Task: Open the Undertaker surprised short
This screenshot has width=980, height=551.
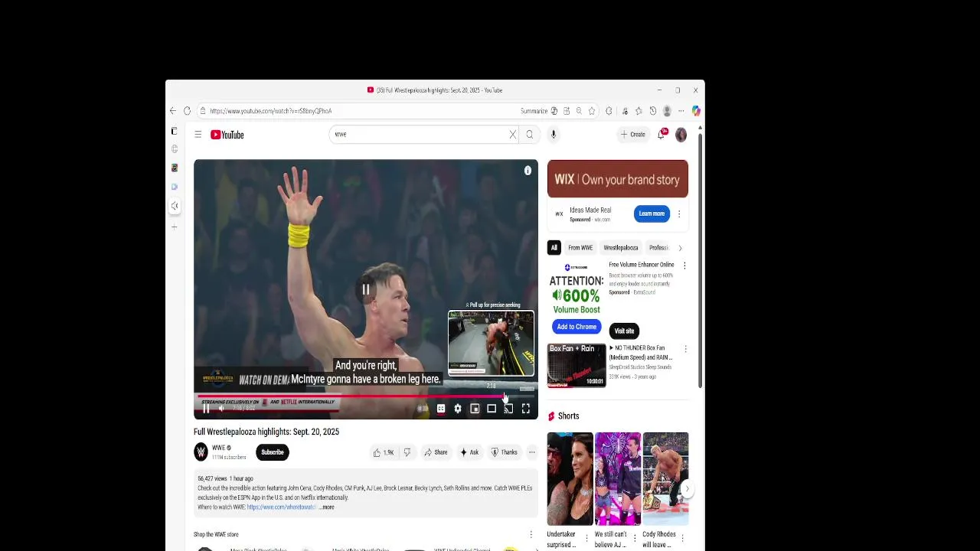Action: click(570, 479)
